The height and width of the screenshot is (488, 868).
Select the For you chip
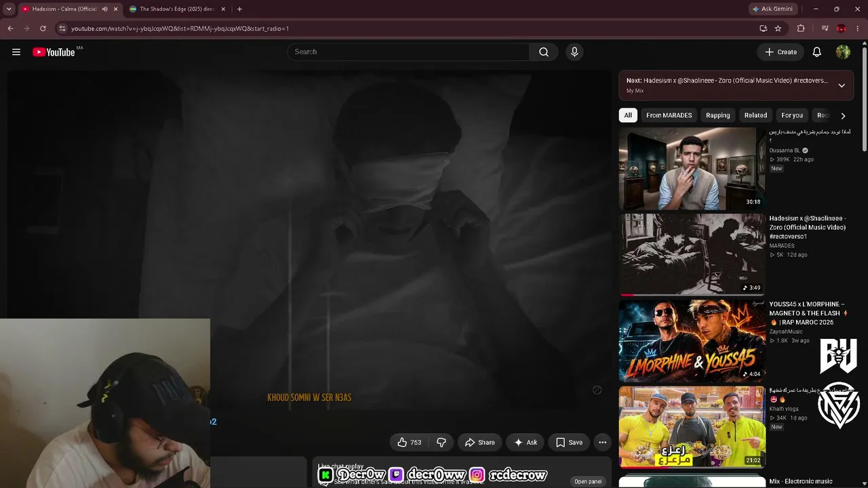792,115
